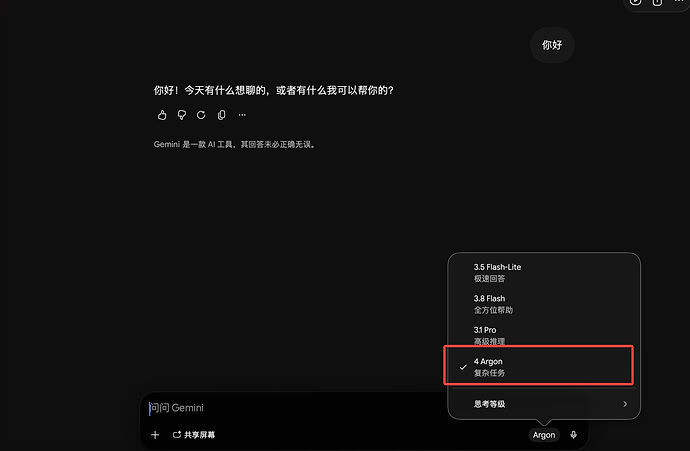Copy the response with the copy icon
The image size is (690, 451).
coord(221,115)
